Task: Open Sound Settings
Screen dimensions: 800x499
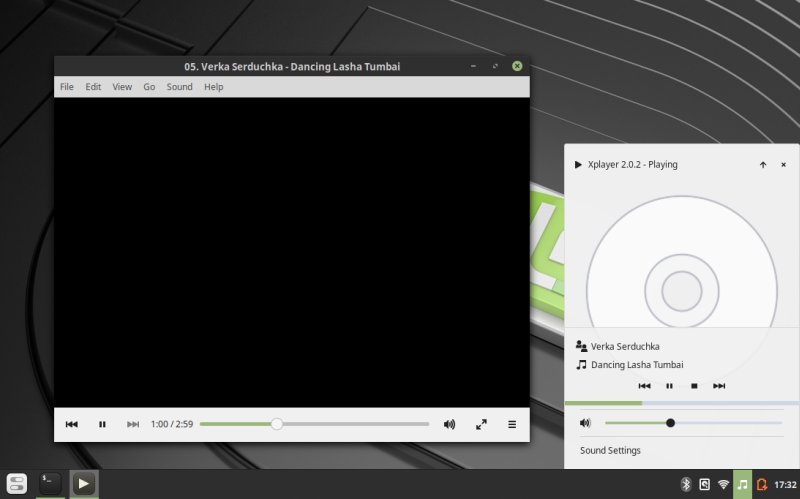Action: tap(610, 450)
